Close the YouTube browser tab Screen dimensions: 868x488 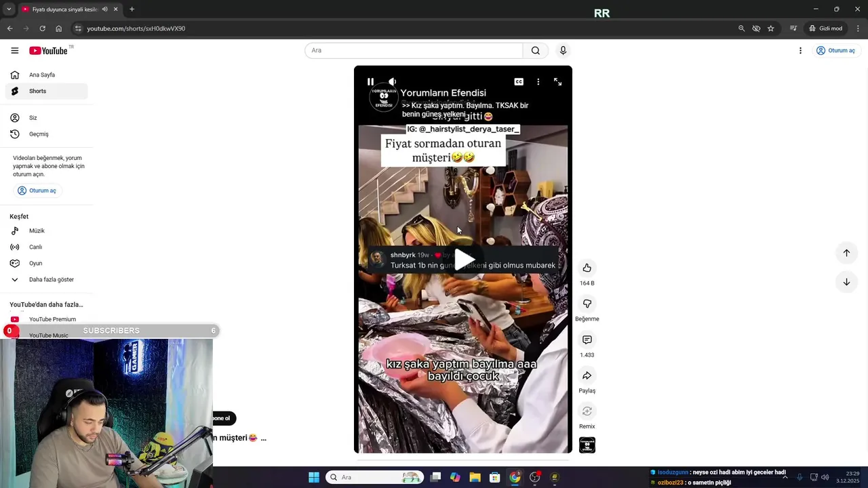(115, 9)
